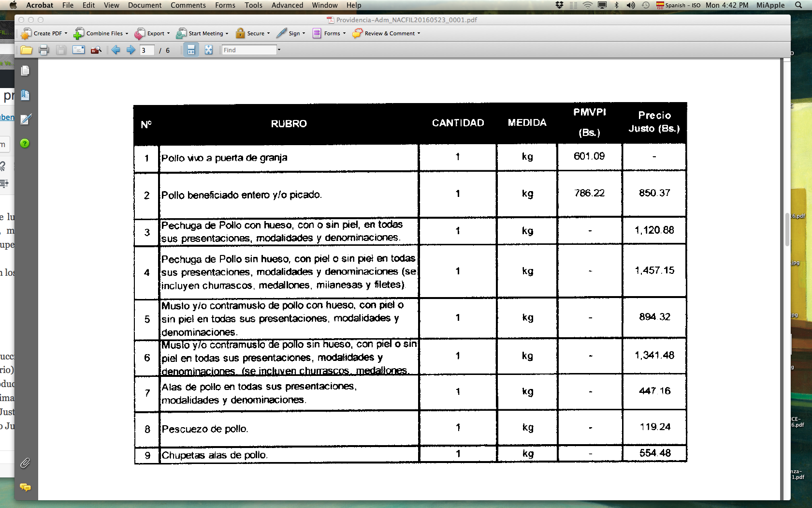Open the Tools menu in menu bar
Image resolution: width=812 pixels, height=508 pixels.
[x=253, y=5]
